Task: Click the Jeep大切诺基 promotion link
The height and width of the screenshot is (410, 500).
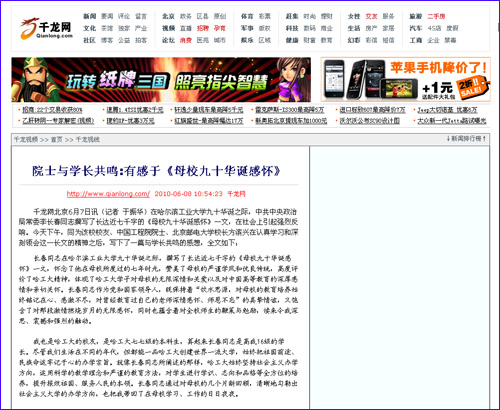Action: 447,110
